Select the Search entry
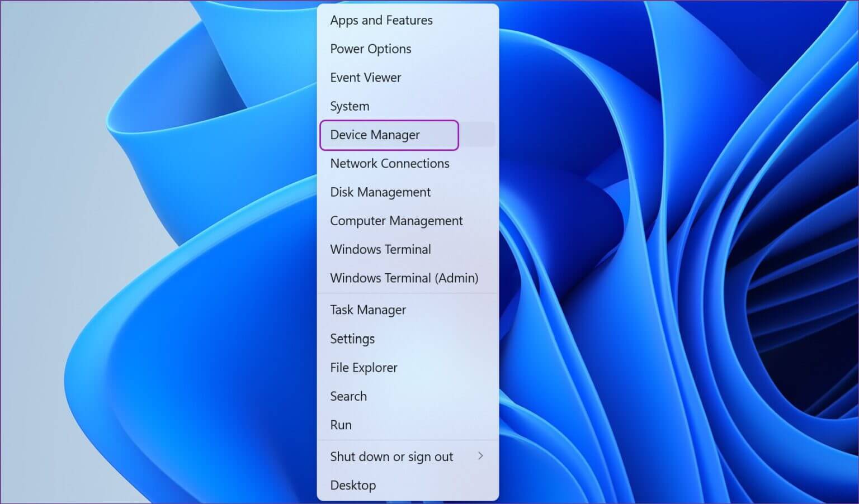The image size is (859, 504). click(408, 396)
